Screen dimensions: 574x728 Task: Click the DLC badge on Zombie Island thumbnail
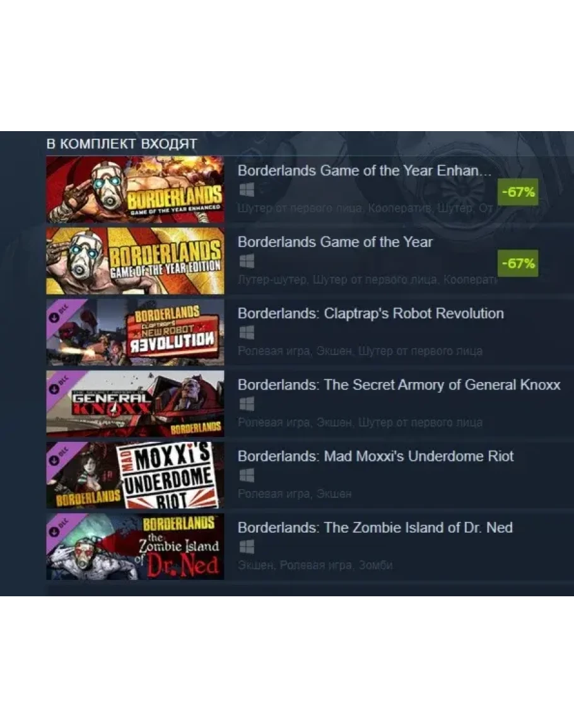click(59, 527)
